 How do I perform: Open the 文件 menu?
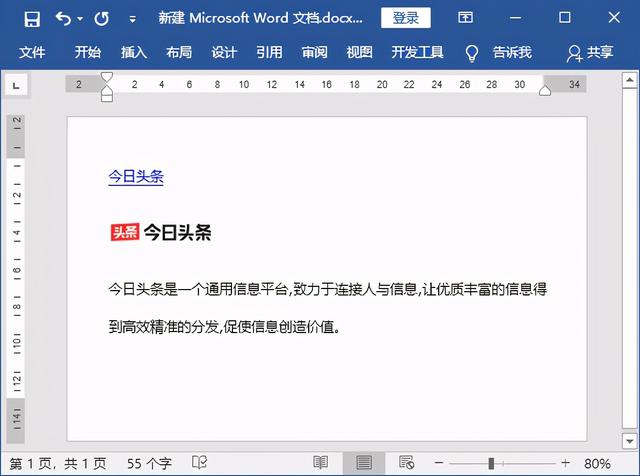tap(32, 53)
